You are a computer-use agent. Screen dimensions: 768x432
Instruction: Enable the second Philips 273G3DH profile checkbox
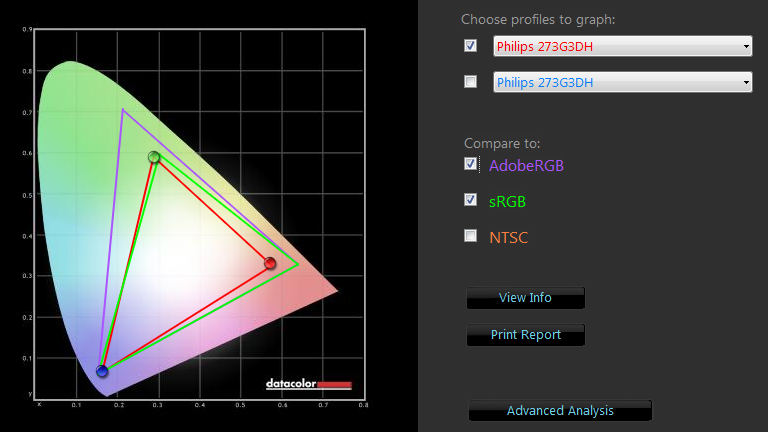coord(471,82)
